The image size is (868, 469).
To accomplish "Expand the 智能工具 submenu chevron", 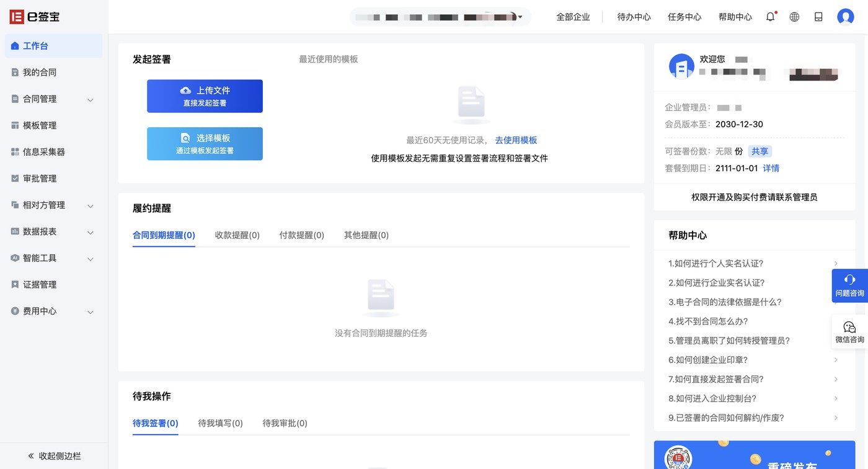I will pyautogui.click(x=91, y=259).
